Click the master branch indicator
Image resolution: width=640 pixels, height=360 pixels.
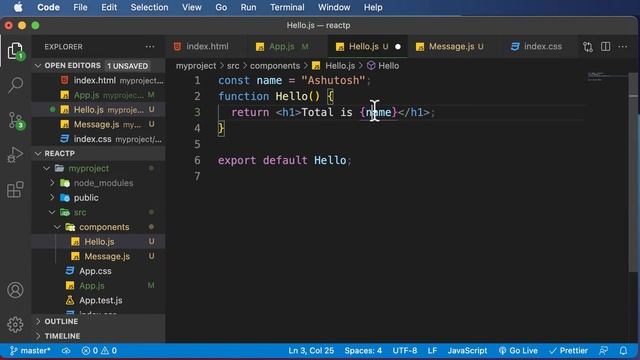[x=31, y=351]
